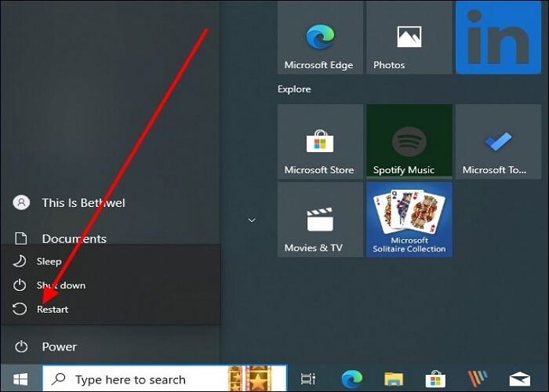549x392 pixels.
Task: Open Microsoft Store from the taskbar
Action: [x=435, y=379]
